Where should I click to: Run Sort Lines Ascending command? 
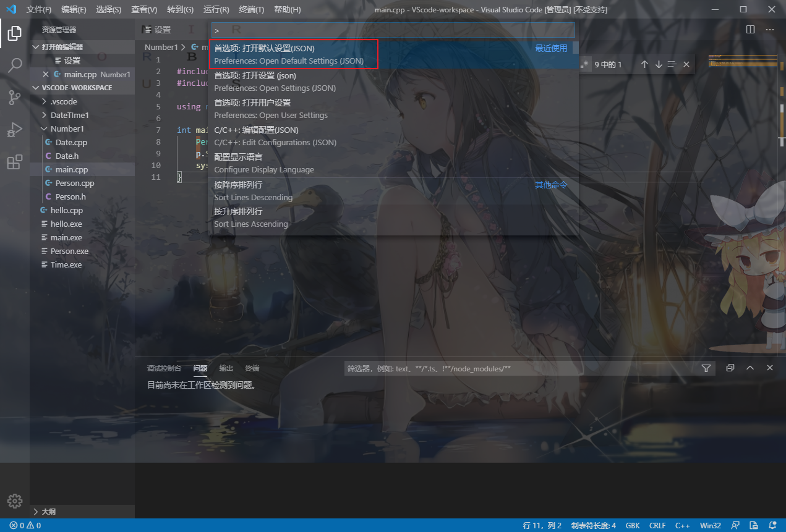pyautogui.click(x=393, y=217)
